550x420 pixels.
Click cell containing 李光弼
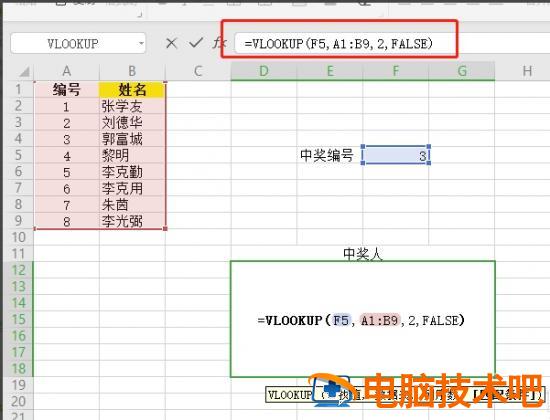tap(132, 221)
